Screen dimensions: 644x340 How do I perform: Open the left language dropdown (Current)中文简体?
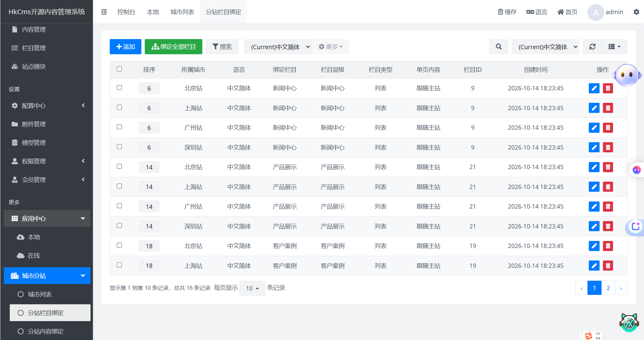pos(278,47)
